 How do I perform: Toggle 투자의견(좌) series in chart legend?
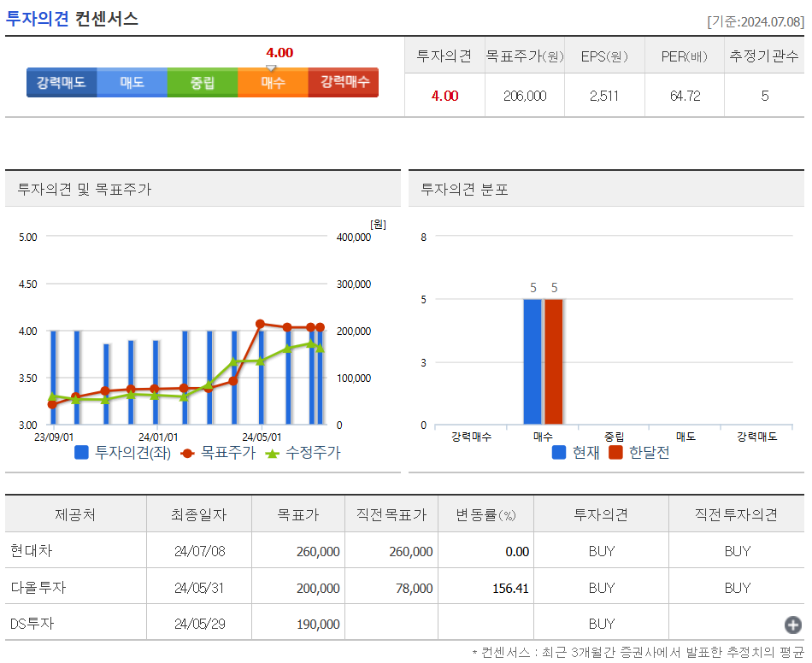pyautogui.click(x=123, y=453)
